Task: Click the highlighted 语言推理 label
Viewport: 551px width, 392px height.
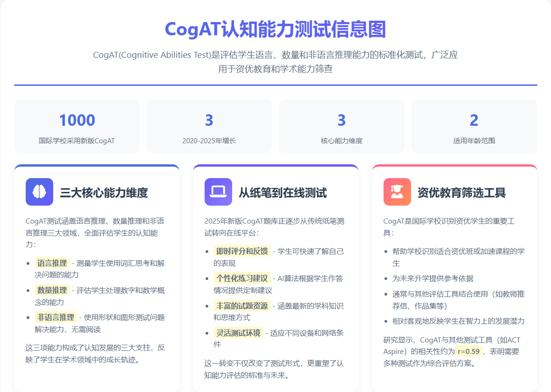Action: [x=52, y=263]
